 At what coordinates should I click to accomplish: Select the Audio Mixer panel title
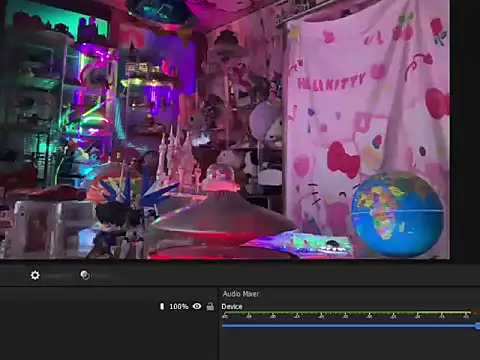click(x=241, y=294)
